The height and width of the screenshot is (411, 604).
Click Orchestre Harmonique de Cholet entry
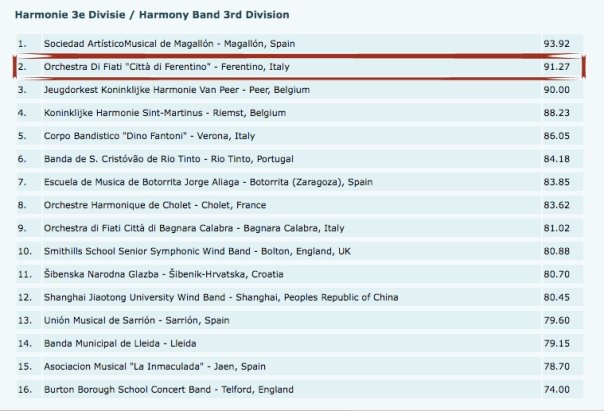(x=156, y=204)
